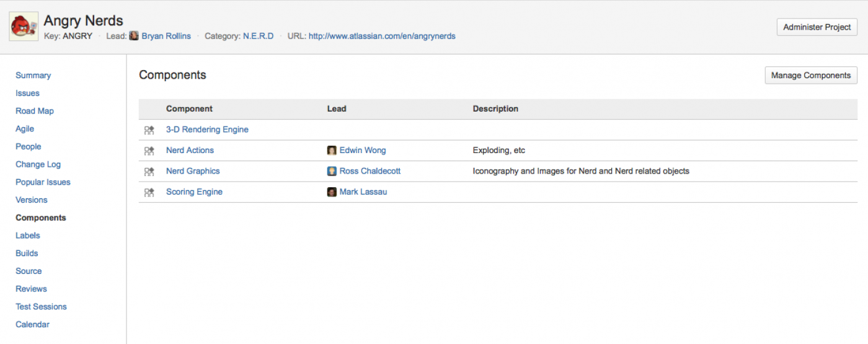This screenshot has height=344, width=868.
Task: Follow the N.E.R.D category link
Action: pos(258,36)
